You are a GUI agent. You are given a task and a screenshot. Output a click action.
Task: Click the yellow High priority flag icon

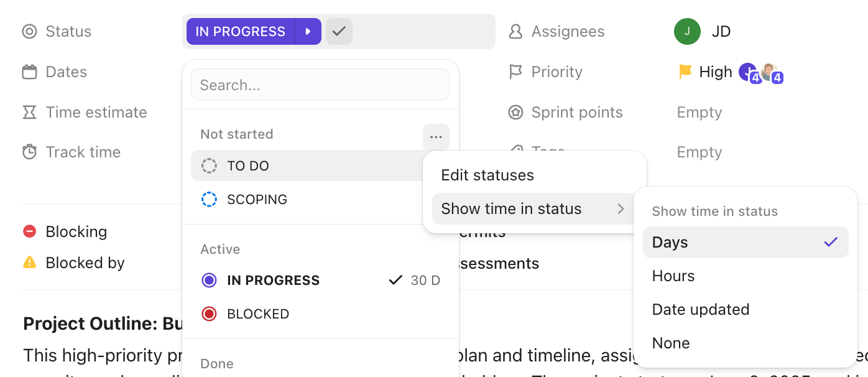pyautogui.click(x=684, y=71)
